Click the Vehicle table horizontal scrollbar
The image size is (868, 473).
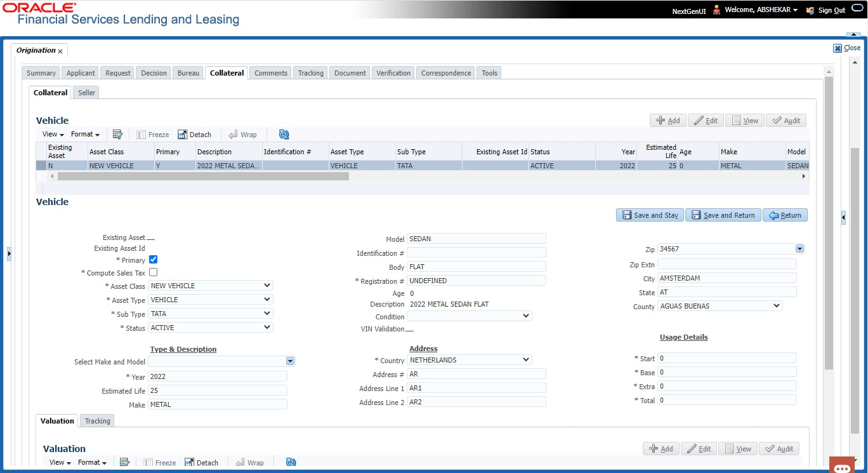pos(203,177)
